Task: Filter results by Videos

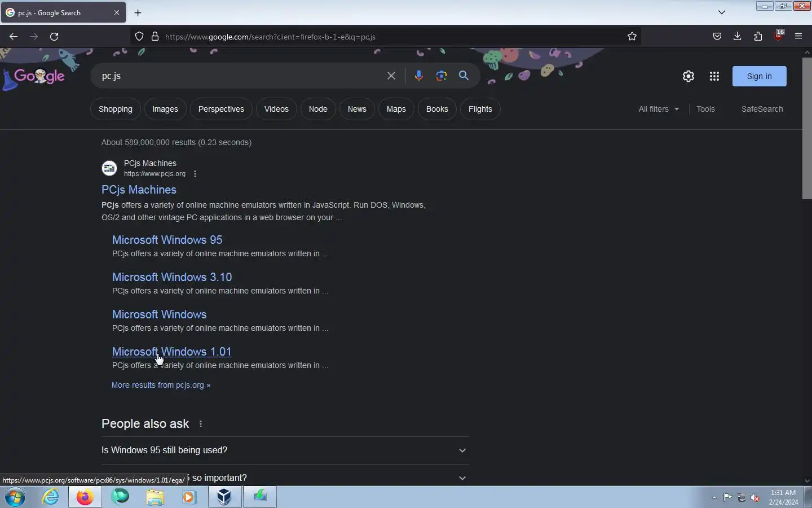Action: [276, 109]
